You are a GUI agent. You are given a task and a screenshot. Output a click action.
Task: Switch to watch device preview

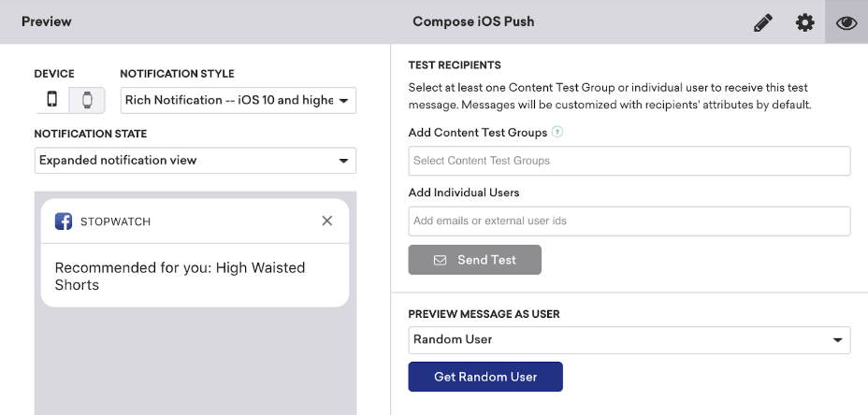[x=87, y=100]
